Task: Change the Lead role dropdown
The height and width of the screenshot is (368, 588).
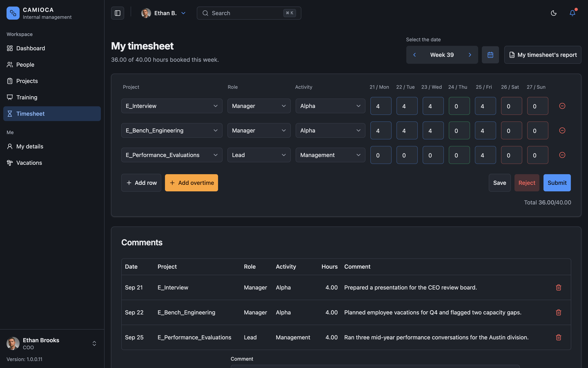Action: pyautogui.click(x=259, y=155)
